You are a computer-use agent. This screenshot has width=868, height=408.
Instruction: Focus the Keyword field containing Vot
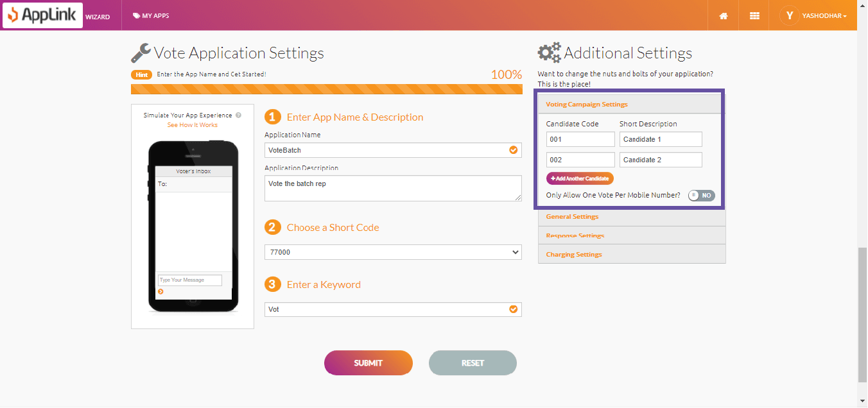[393, 309]
